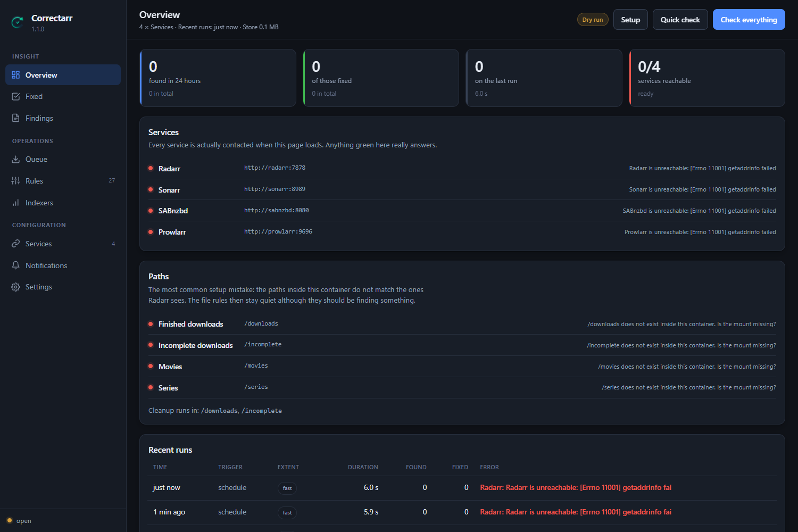Screen dimensions: 798x532
Task: Go to the Fixed section
Action: point(63,96)
